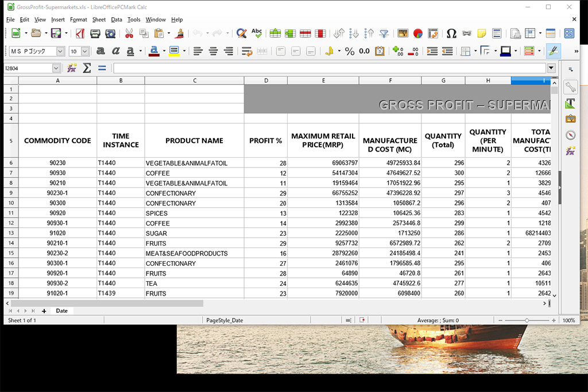Expand the formula input line arrow
Viewport: 588px width, 392px height.
[551, 68]
